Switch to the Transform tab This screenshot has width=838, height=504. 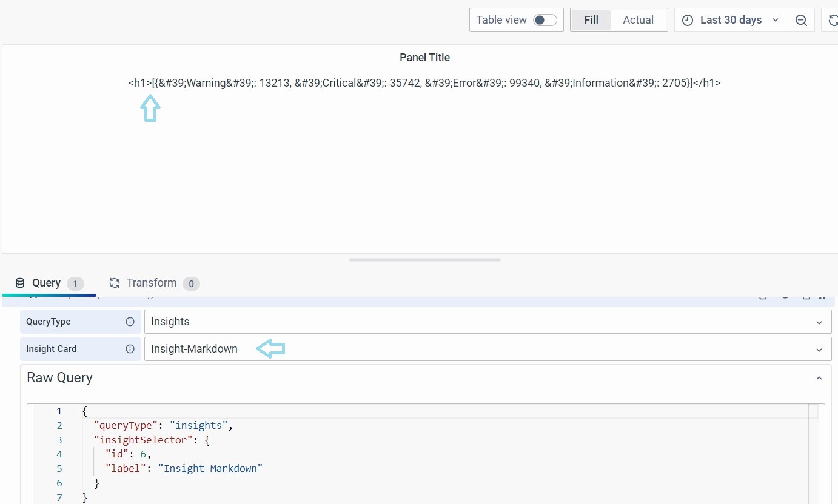point(152,283)
